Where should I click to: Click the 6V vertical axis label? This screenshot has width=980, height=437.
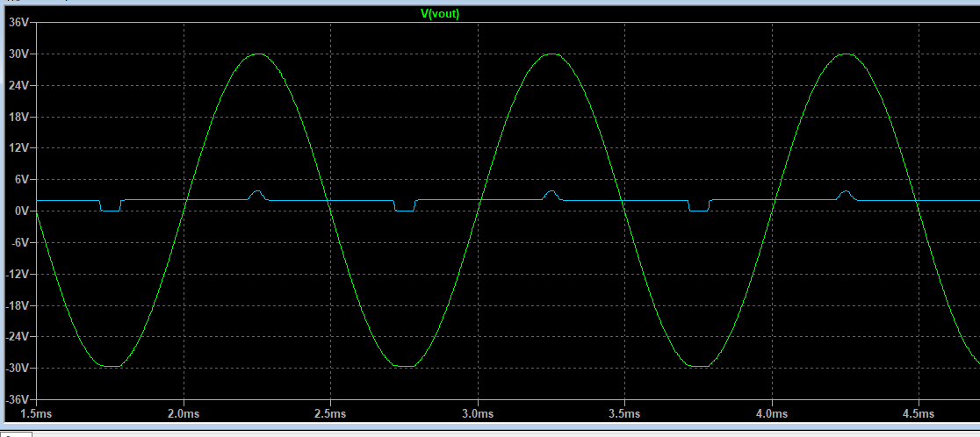pos(21,180)
